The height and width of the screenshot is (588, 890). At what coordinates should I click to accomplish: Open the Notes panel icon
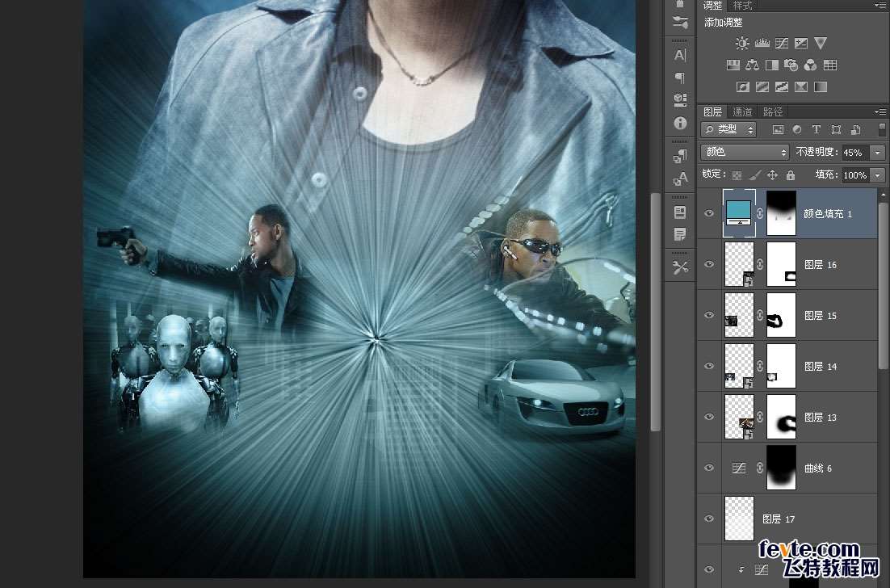click(680, 234)
